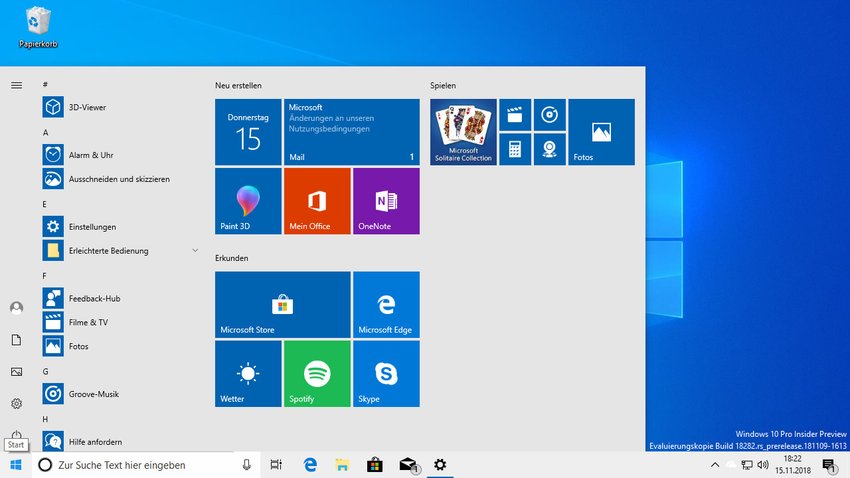Click the Donnerstag 15 calendar tile
850x478 pixels.
pos(248,132)
